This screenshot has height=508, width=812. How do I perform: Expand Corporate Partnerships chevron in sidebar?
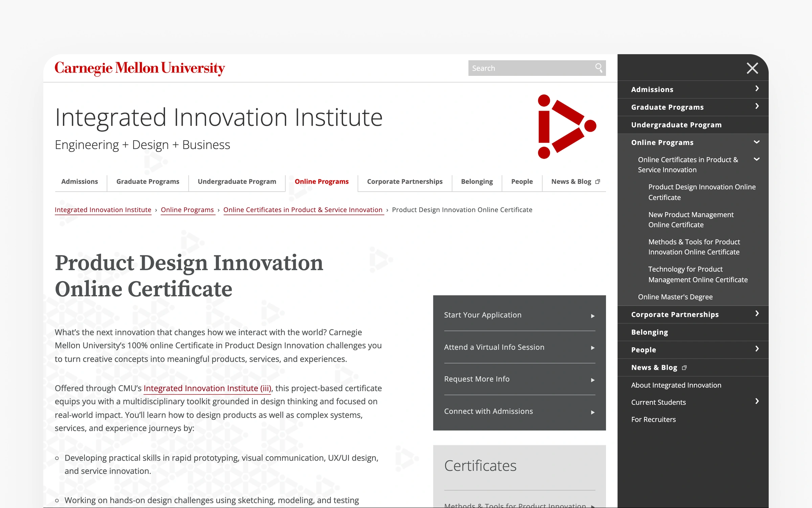pos(757,314)
